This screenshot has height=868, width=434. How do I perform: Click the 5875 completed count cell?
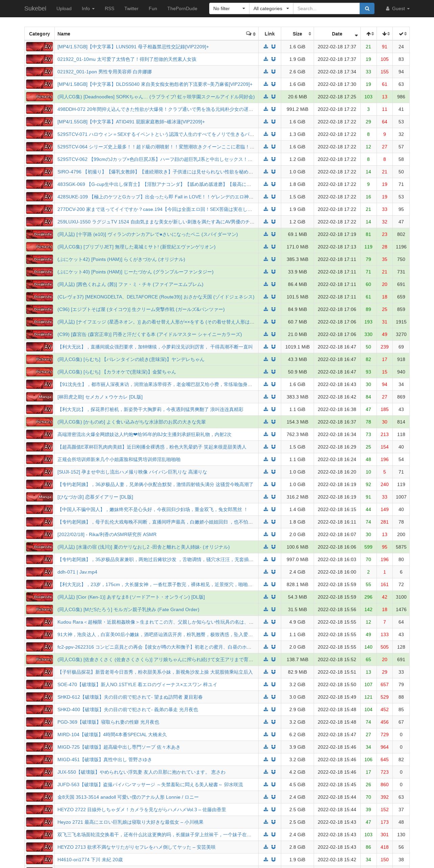click(x=401, y=547)
